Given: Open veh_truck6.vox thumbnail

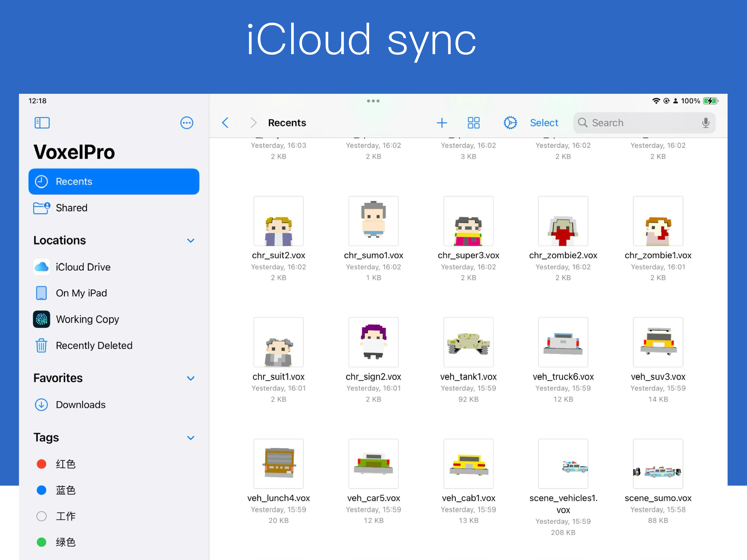Looking at the screenshot, I should (563, 342).
